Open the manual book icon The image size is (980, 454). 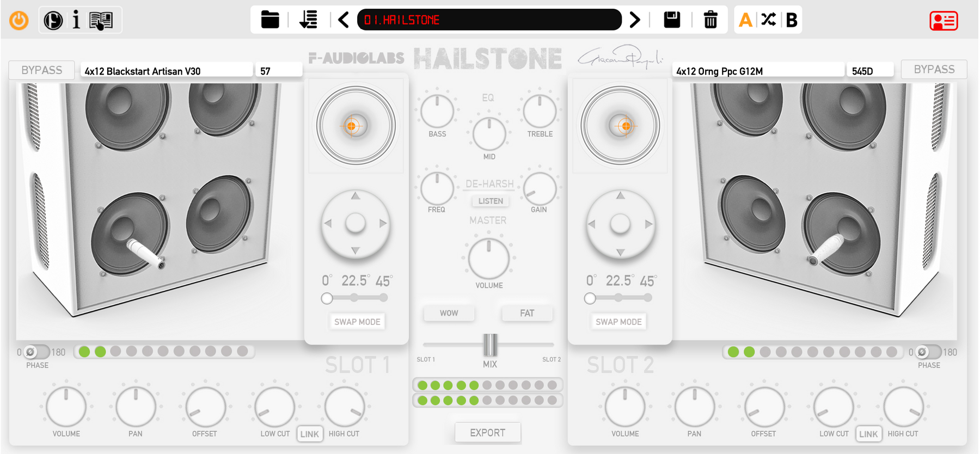(x=101, y=21)
